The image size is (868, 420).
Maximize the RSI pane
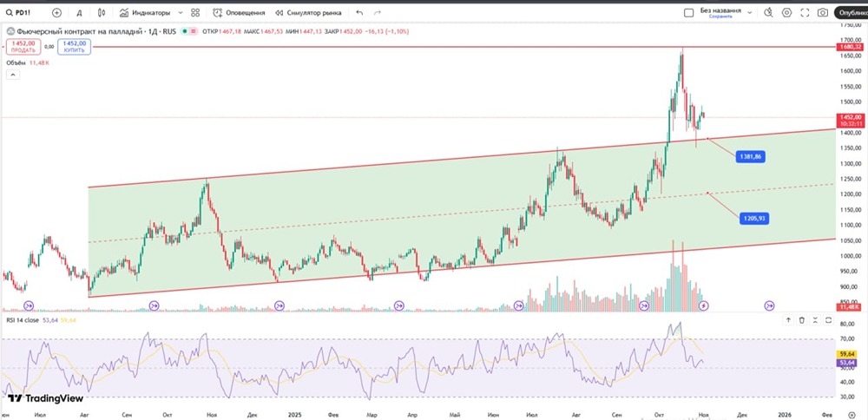828,320
